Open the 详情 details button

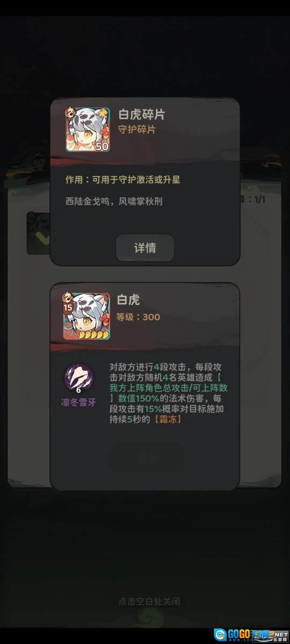[145, 248]
